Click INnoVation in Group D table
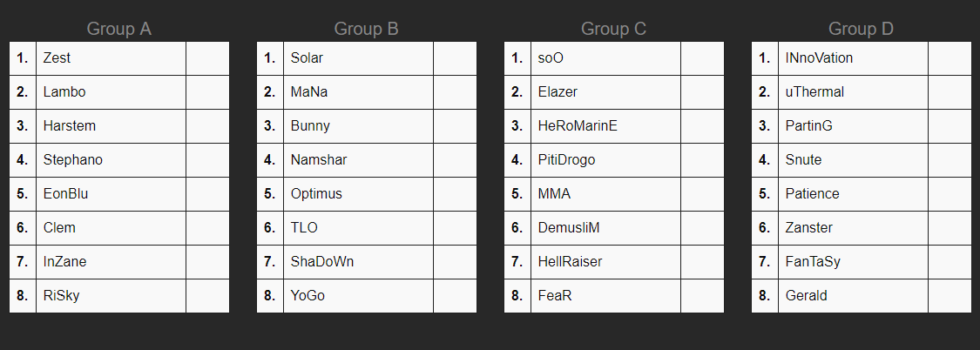This screenshot has height=350, width=980. tap(819, 58)
